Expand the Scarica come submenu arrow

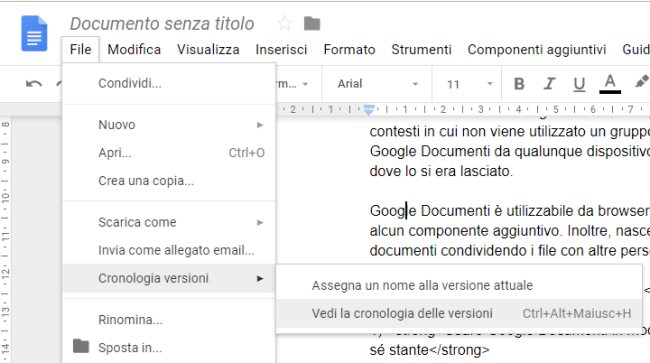[x=260, y=223]
